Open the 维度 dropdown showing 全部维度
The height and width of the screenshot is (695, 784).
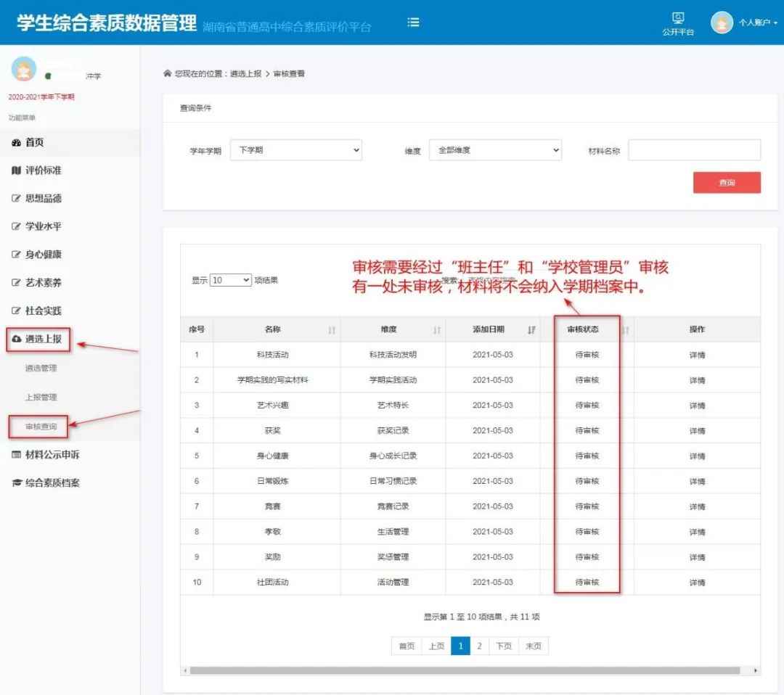[495, 150]
